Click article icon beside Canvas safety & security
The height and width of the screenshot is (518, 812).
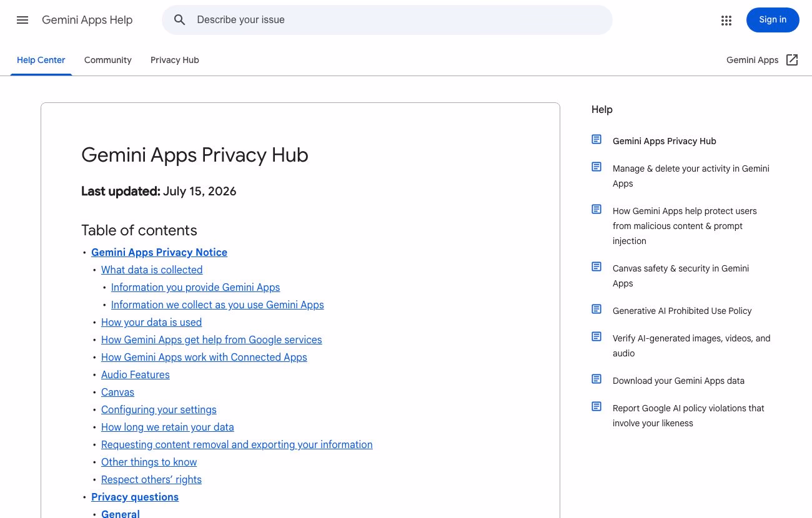point(597,267)
